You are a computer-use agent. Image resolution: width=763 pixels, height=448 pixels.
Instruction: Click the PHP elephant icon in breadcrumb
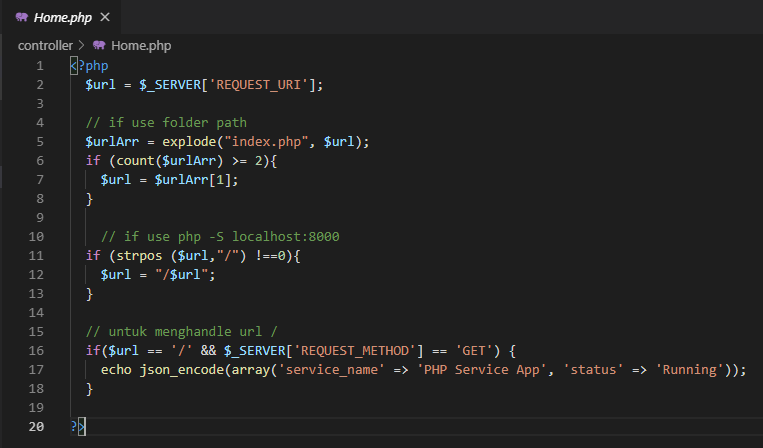[x=99, y=45]
